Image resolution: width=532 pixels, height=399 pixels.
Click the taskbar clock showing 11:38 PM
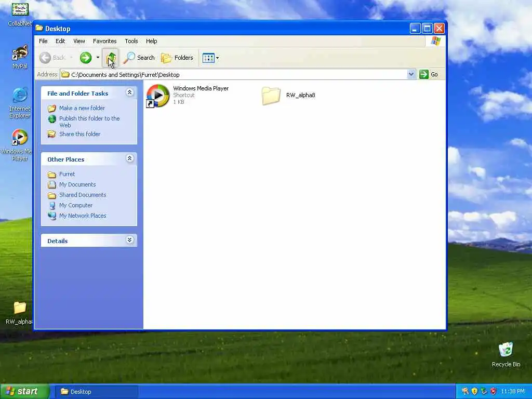[513, 392]
